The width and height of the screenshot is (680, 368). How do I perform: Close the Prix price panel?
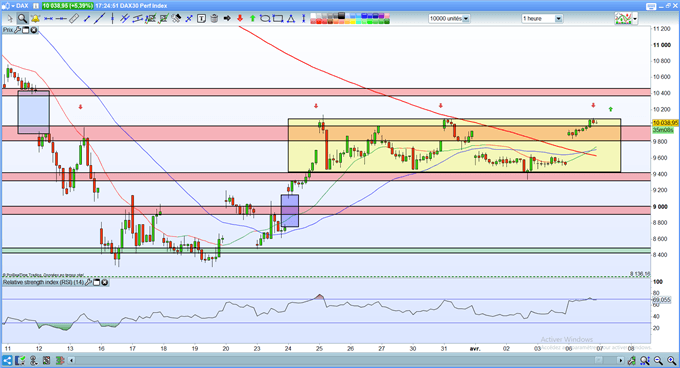pos(33,30)
